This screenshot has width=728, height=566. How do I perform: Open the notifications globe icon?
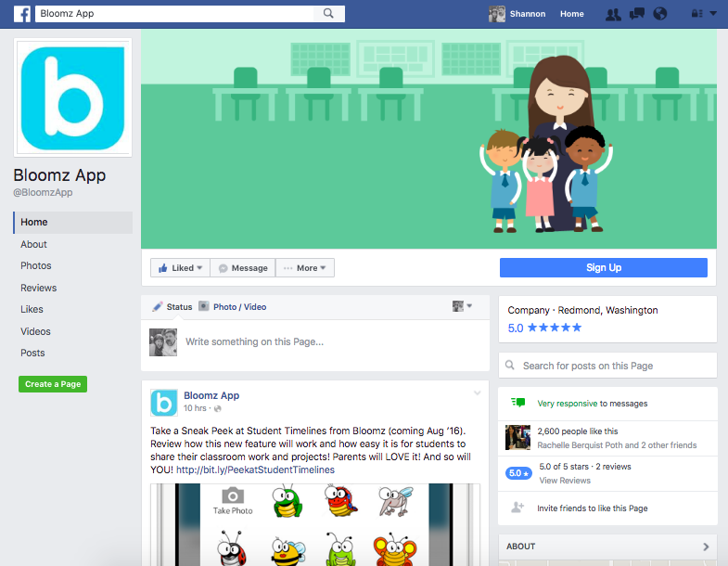coord(659,14)
